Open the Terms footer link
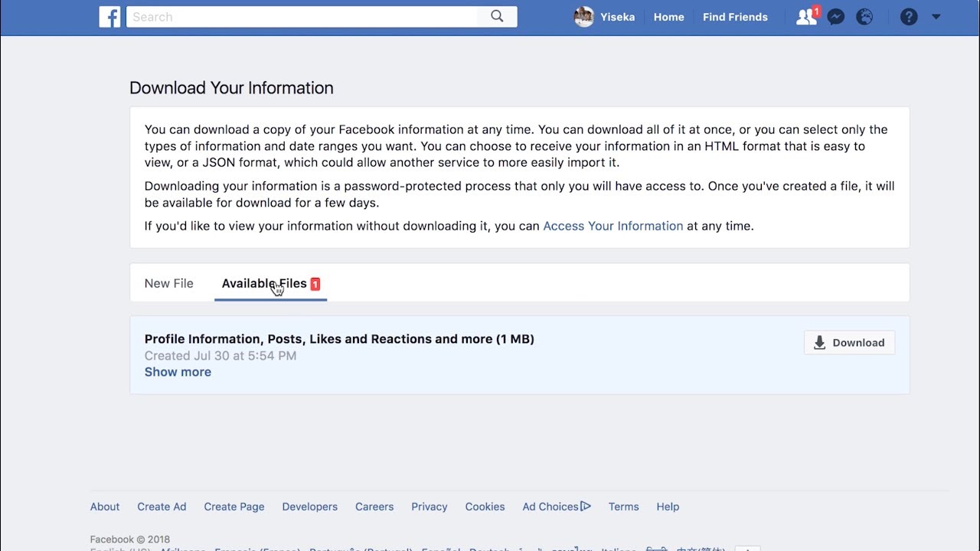This screenshot has height=551, width=980. tap(623, 507)
